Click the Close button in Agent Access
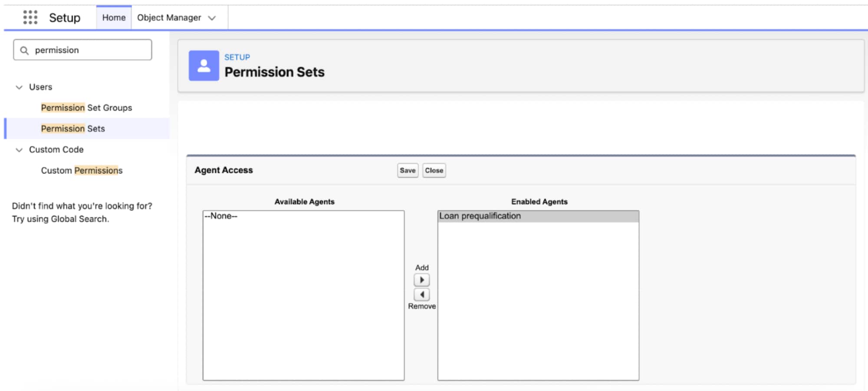 434,170
